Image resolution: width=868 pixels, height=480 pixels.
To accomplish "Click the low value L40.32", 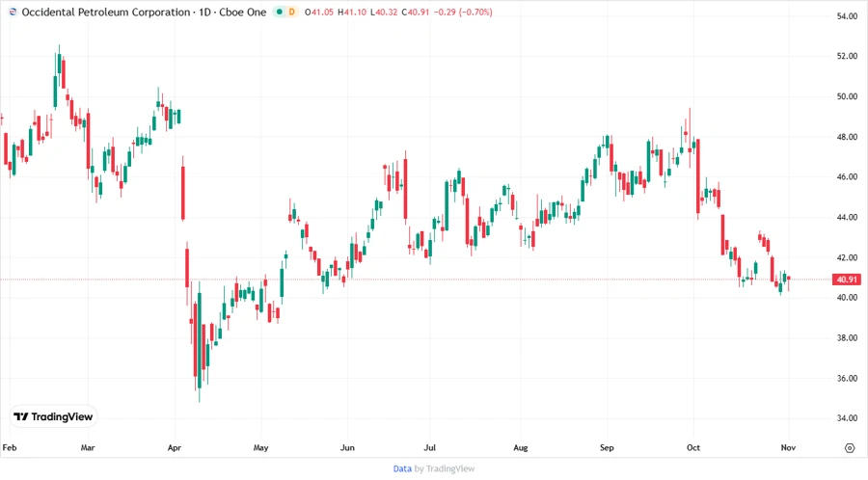I will pos(384,12).
